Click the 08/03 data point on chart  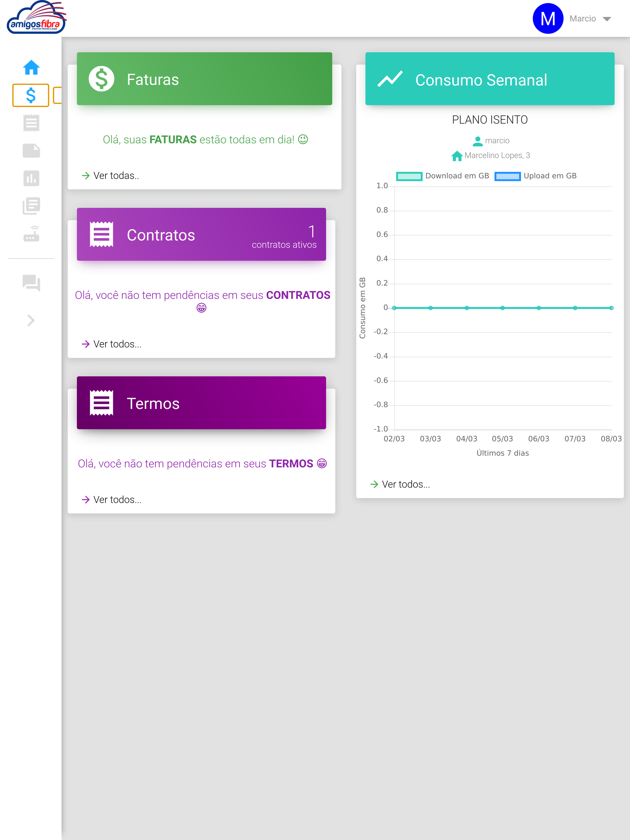pos(611,308)
